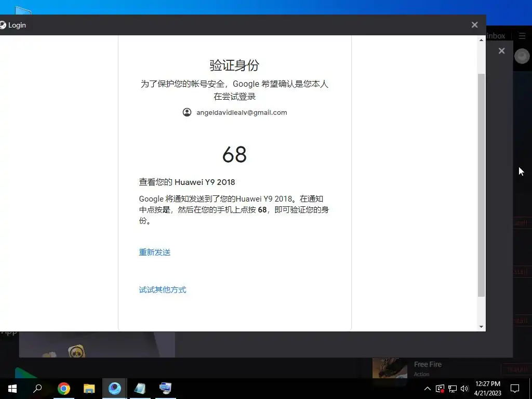Click the vertical scrollbar thumb in Login window
The height and width of the screenshot is (399, 532).
click(481, 185)
